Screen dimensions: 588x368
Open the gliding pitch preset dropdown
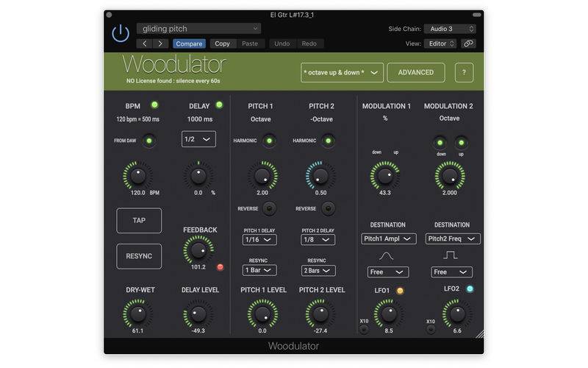198,29
